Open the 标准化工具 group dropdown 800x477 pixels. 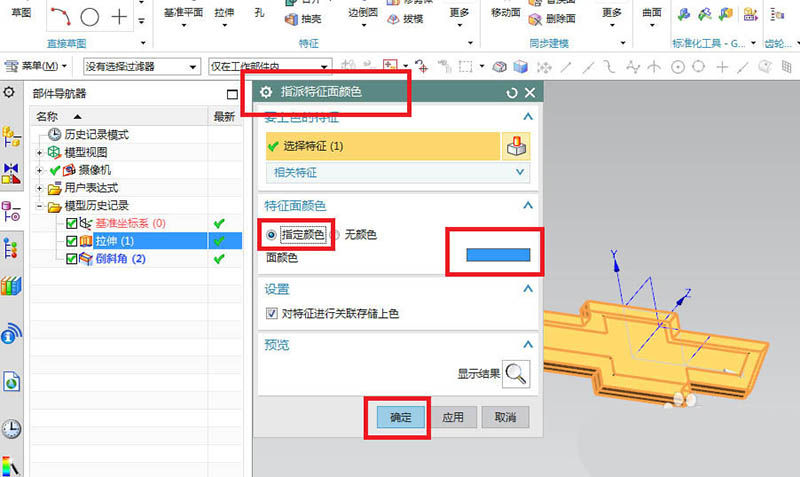[x=753, y=43]
